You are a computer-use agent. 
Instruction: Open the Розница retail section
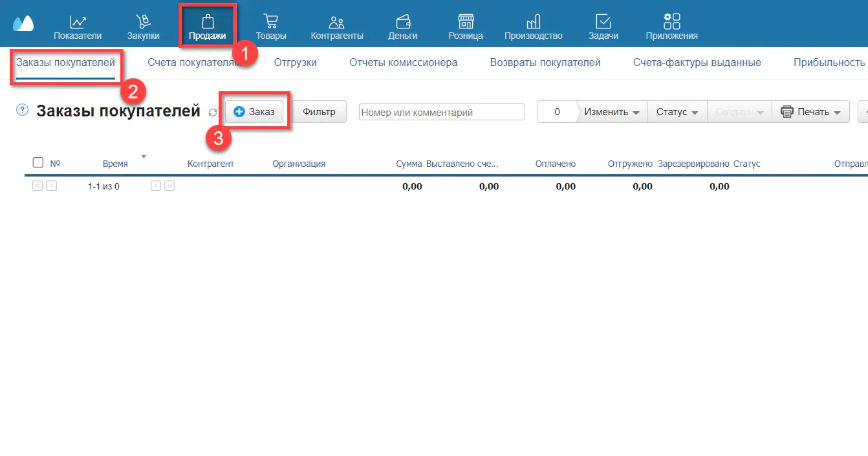(x=466, y=28)
